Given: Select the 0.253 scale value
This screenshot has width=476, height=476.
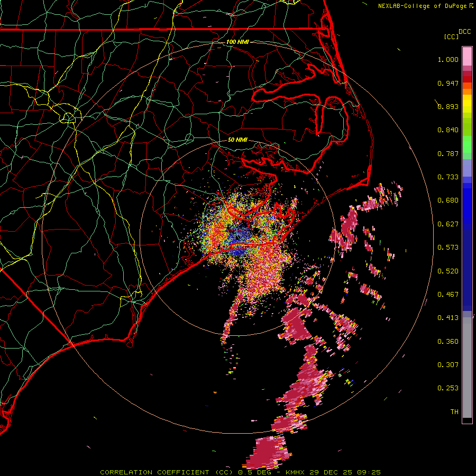Looking at the screenshot, I should 448,388.
